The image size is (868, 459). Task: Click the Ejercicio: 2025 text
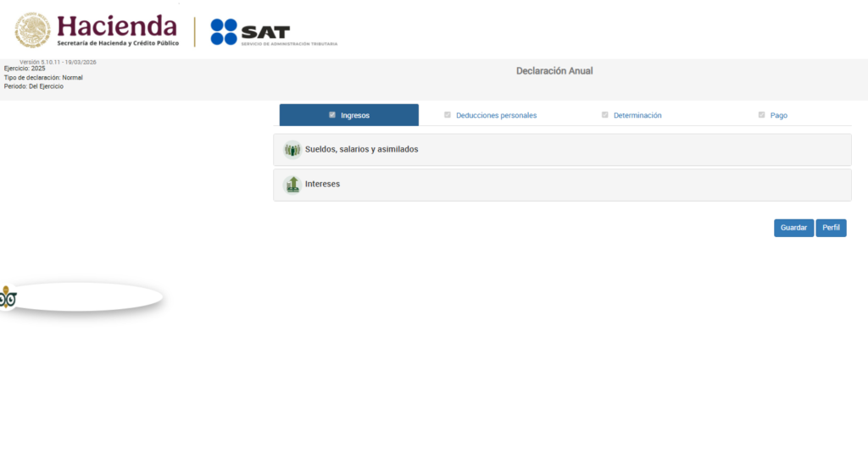[25, 69]
